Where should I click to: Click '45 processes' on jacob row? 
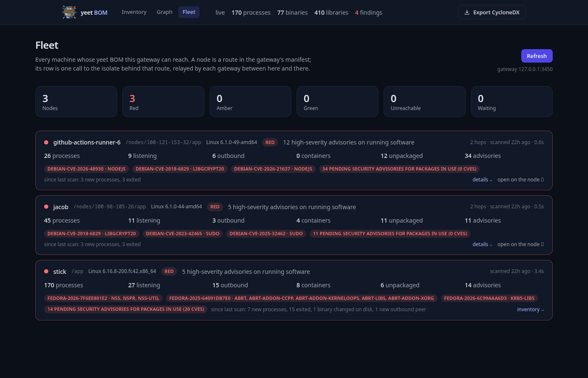62,220
